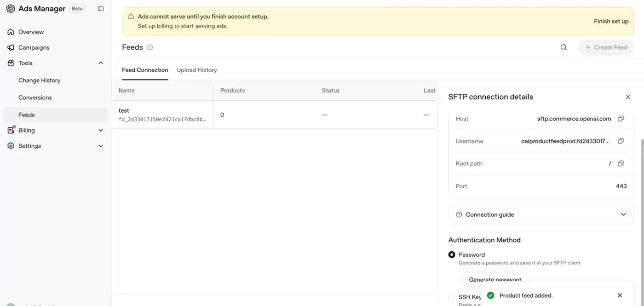Image resolution: width=644 pixels, height=306 pixels.
Task: Click the Name column header
Action: click(126, 91)
